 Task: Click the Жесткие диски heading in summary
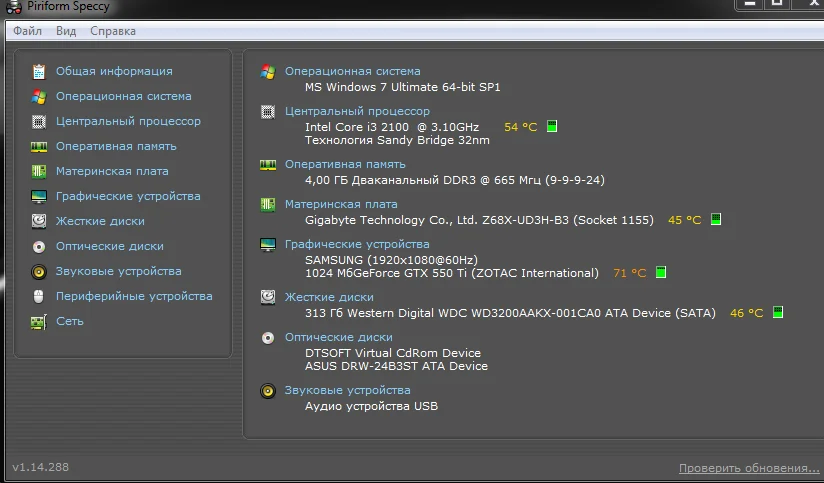329,297
